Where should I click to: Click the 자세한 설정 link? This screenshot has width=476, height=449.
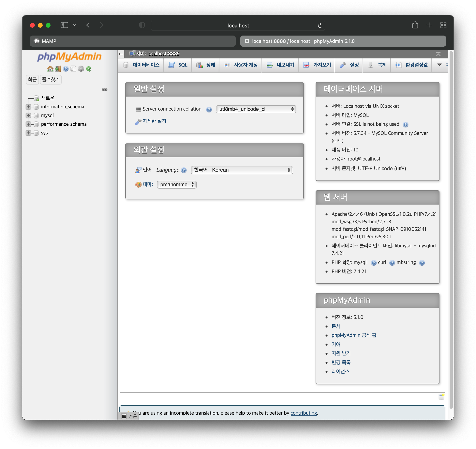154,121
